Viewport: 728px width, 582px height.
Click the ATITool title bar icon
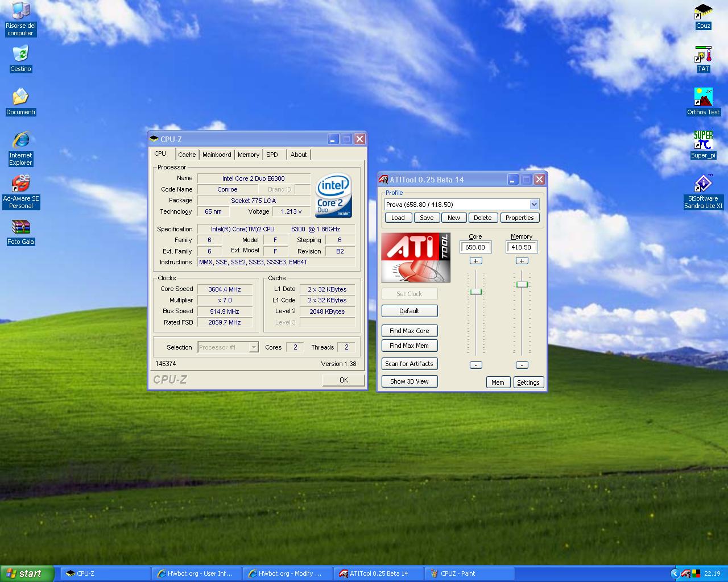[383, 180]
